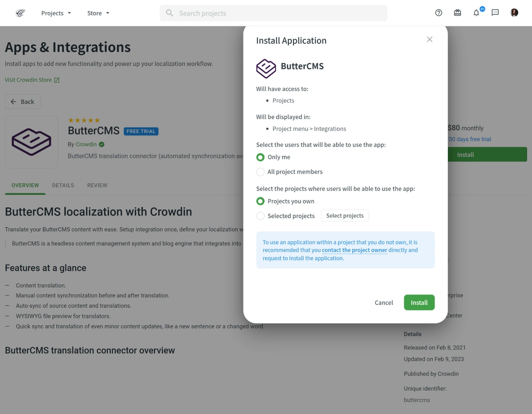Image resolution: width=532 pixels, height=414 pixels.
Task: Select Projects you own radio button
Action: click(260, 201)
